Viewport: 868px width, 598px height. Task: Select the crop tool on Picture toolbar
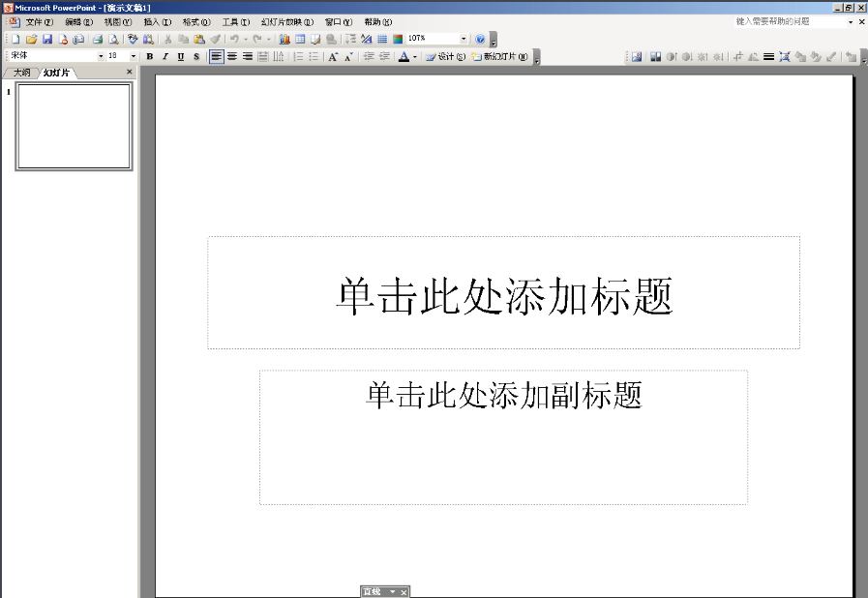click(x=738, y=56)
